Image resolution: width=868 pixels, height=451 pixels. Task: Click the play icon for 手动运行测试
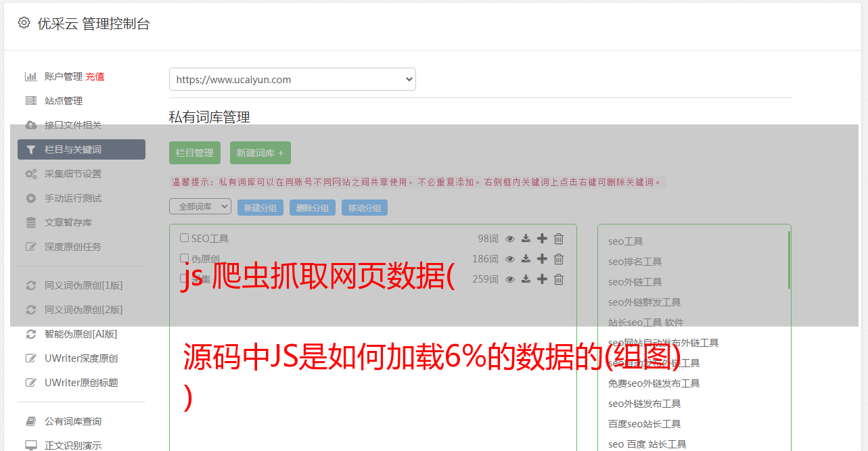(x=31, y=198)
